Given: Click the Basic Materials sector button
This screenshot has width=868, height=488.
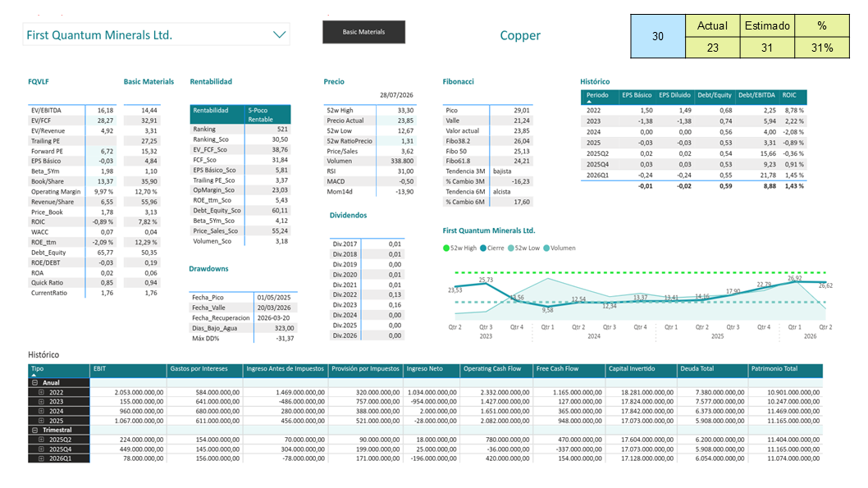Looking at the screenshot, I should tap(363, 32).
